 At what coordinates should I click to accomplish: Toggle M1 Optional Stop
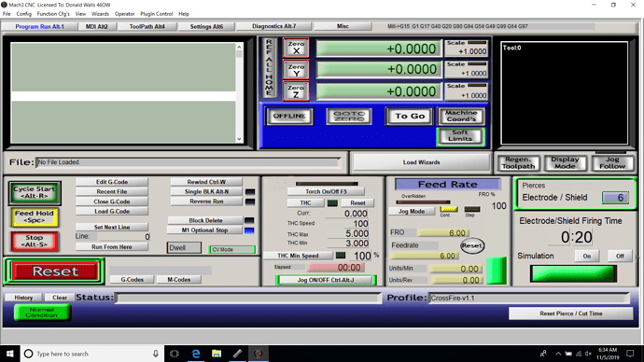click(x=205, y=230)
